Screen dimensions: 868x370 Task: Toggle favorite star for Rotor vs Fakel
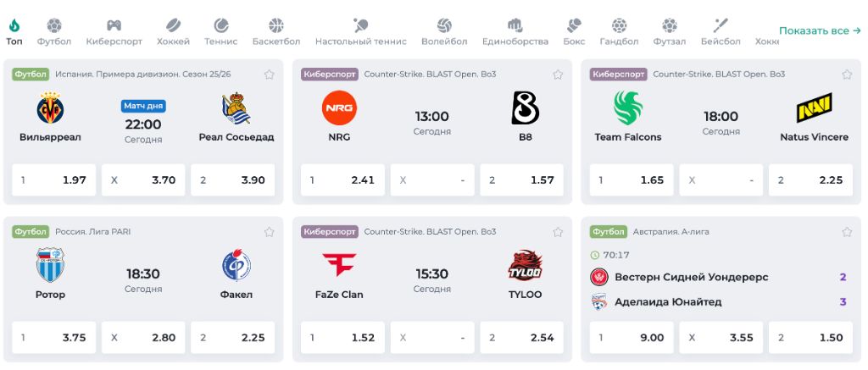(x=270, y=232)
